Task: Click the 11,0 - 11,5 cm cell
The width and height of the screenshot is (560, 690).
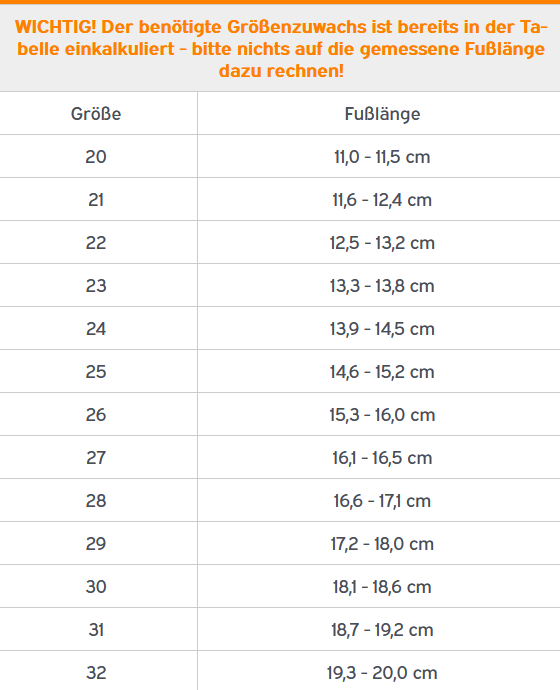Action: [x=382, y=157]
